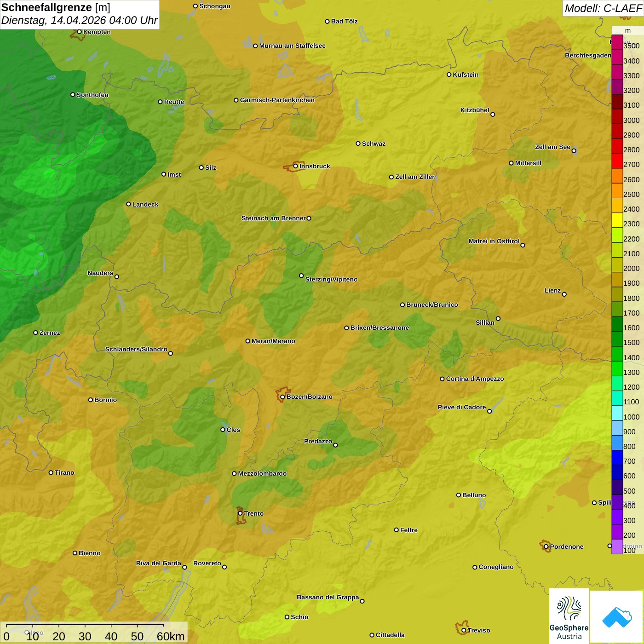Click the Trento city marker dot
The image size is (644, 644).
[240, 513]
